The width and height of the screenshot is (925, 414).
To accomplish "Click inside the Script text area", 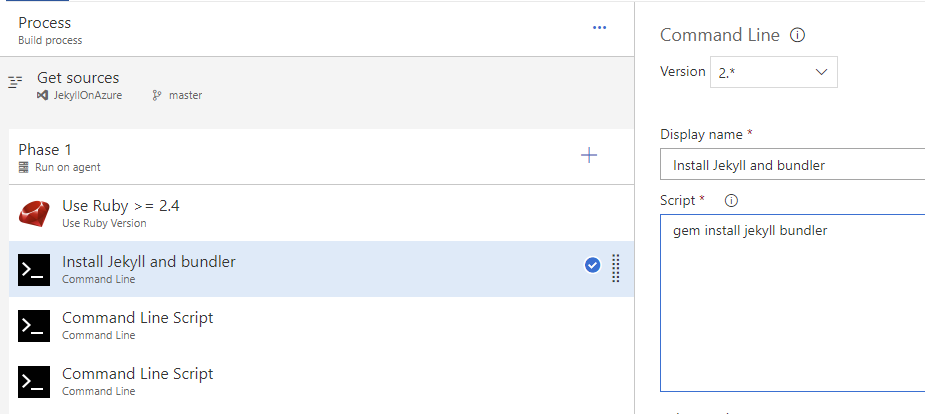I will (x=792, y=303).
